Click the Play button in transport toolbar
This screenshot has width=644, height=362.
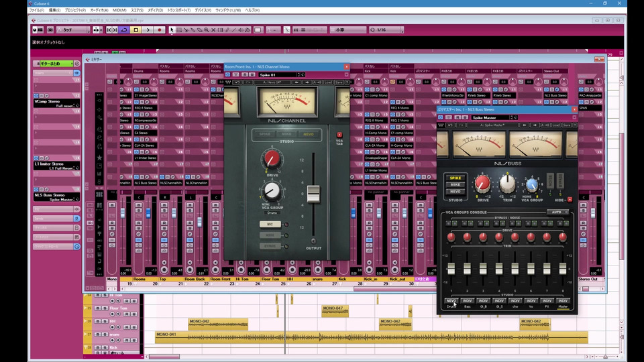click(148, 30)
